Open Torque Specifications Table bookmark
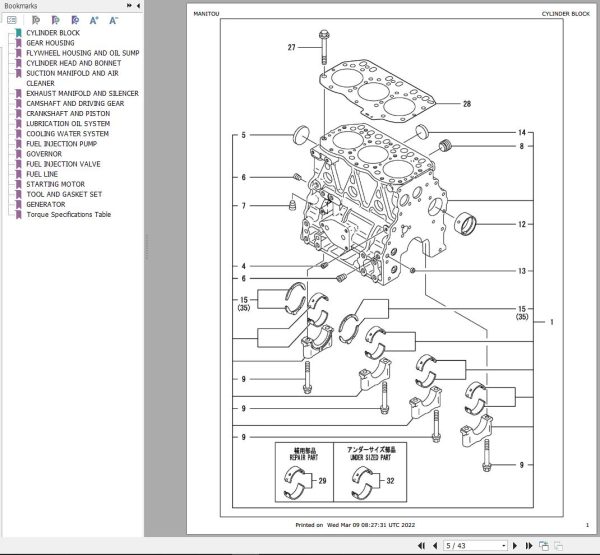 click(x=68, y=214)
